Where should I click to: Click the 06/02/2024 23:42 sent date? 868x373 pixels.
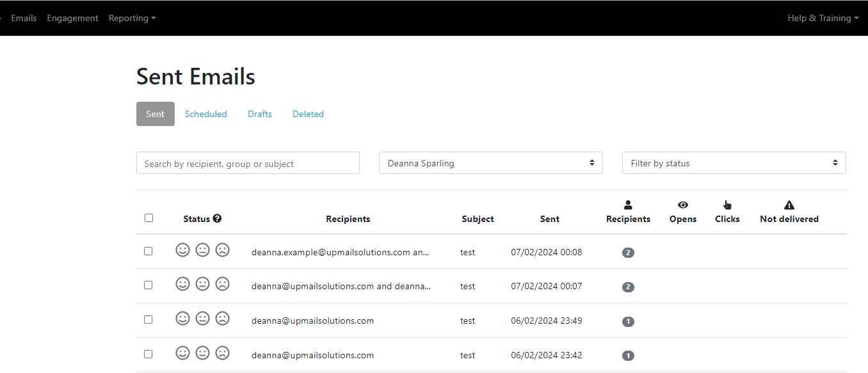click(547, 355)
